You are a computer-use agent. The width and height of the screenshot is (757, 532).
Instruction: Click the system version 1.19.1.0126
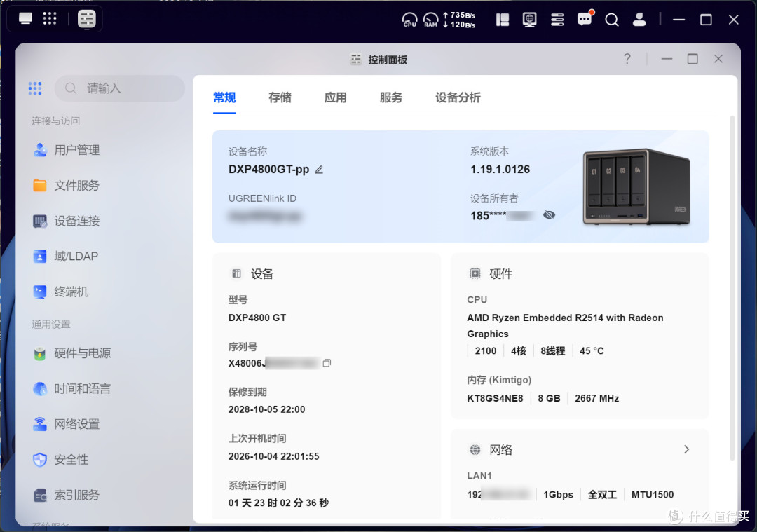(500, 170)
